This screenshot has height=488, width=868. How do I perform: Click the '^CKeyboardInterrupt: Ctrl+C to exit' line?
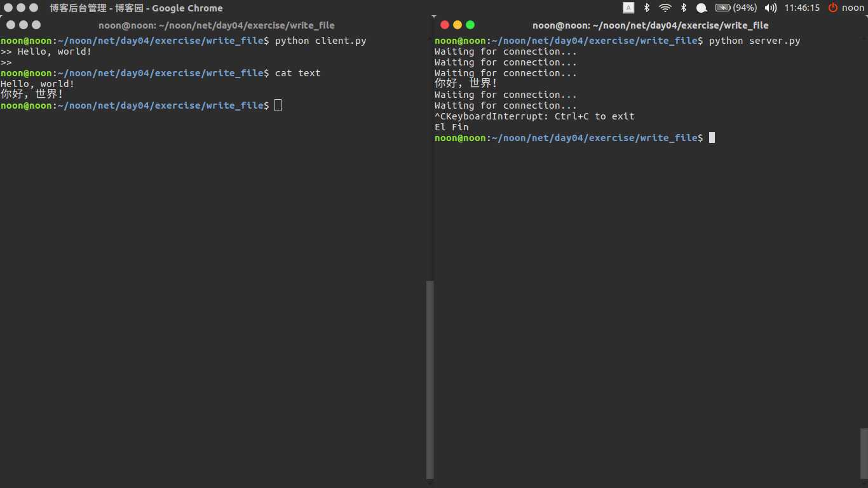pyautogui.click(x=534, y=116)
